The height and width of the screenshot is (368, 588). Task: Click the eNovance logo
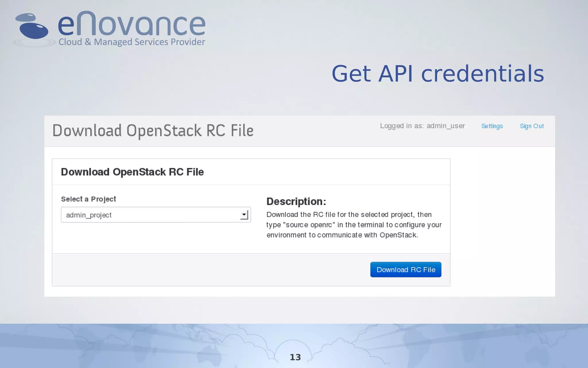tap(109, 29)
